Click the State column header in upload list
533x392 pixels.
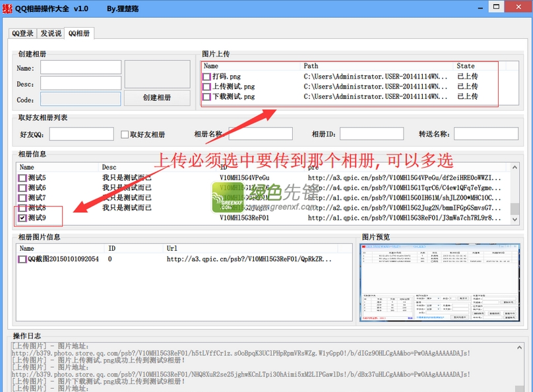pyautogui.click(x=479, y=66)
